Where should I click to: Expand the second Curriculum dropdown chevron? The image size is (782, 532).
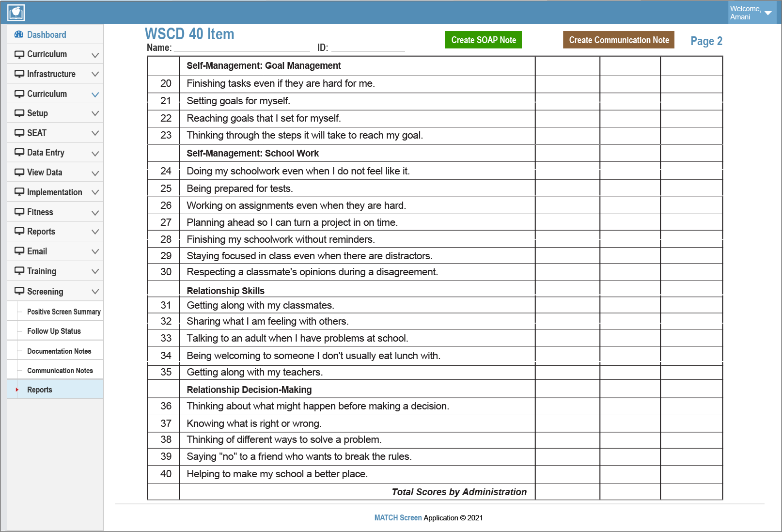point(95,94)
